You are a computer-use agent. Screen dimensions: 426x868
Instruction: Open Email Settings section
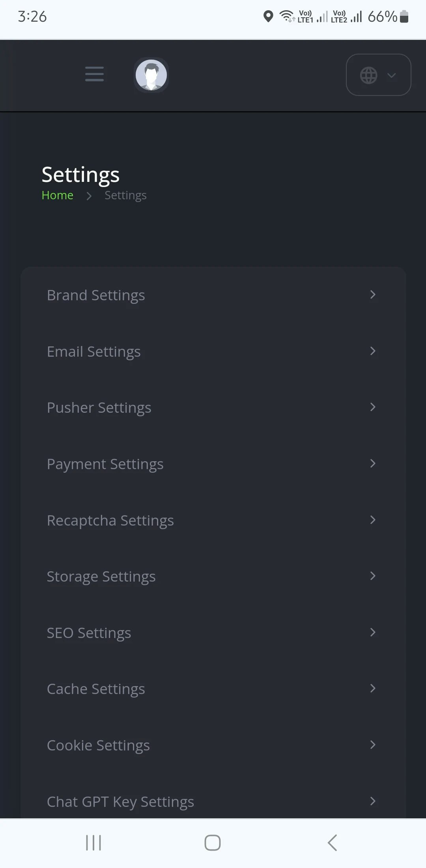pyautogui.click(x=94, y=351)
